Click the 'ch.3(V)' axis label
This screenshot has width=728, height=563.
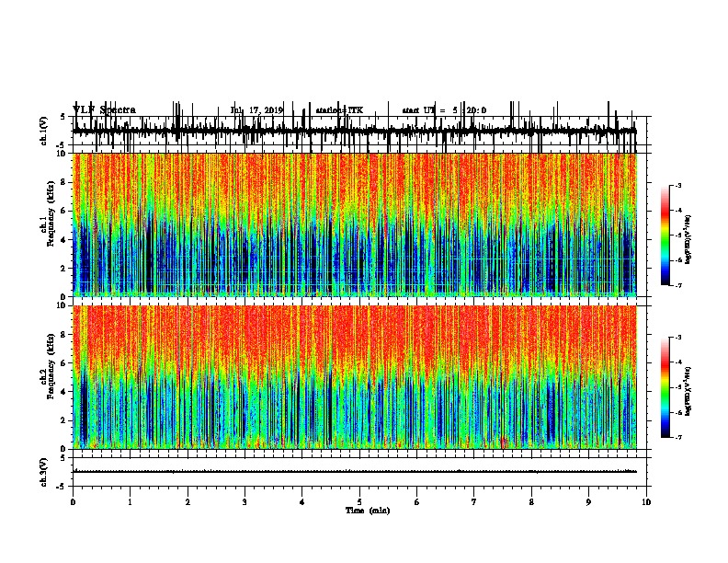44,472
